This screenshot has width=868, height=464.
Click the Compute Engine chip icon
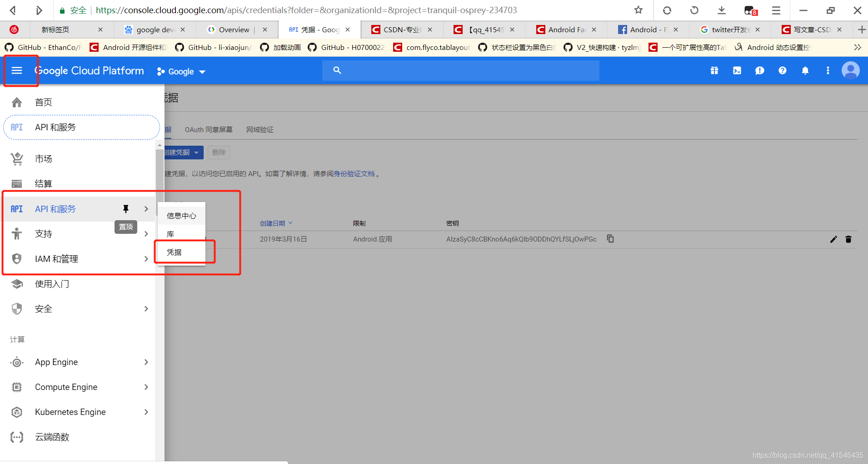pos(17,387)
